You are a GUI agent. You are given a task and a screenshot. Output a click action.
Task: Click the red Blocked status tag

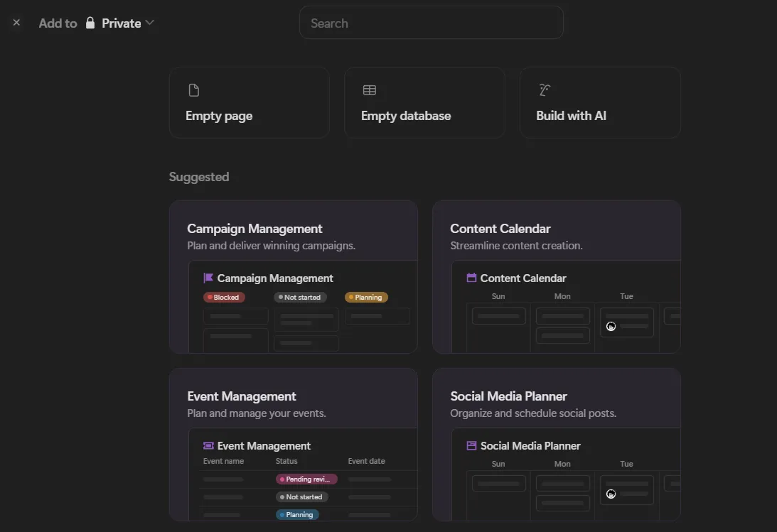(225, 297)
